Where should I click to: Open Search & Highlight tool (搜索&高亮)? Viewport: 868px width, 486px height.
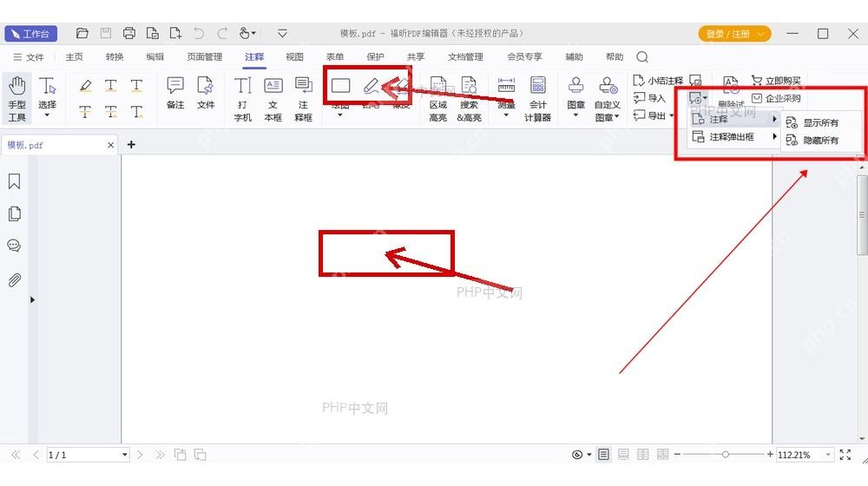pyautogui.click(x=469, y=99)
